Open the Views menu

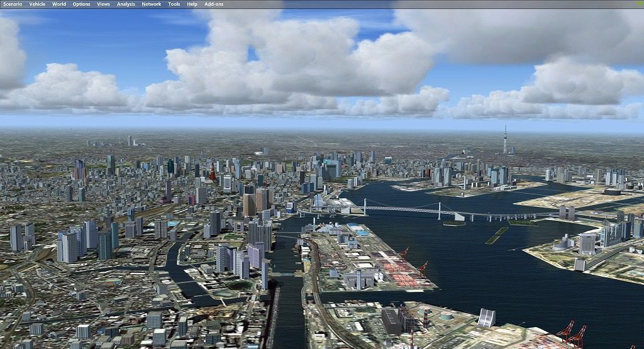coord(104,4)
